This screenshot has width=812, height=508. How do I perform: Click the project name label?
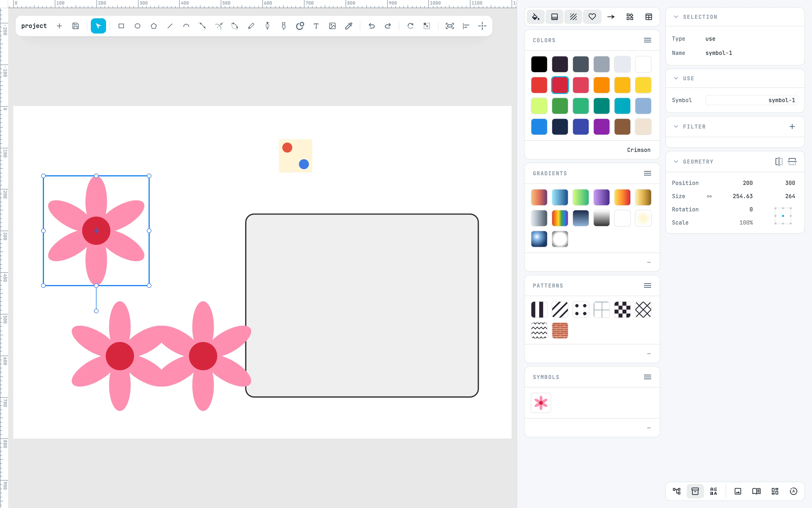coord(34,26)
